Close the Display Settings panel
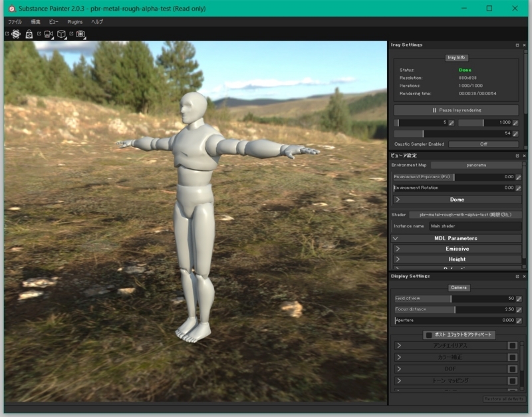Image resolution: width=532 pixels, height=417 pixels. pos(524,277)
